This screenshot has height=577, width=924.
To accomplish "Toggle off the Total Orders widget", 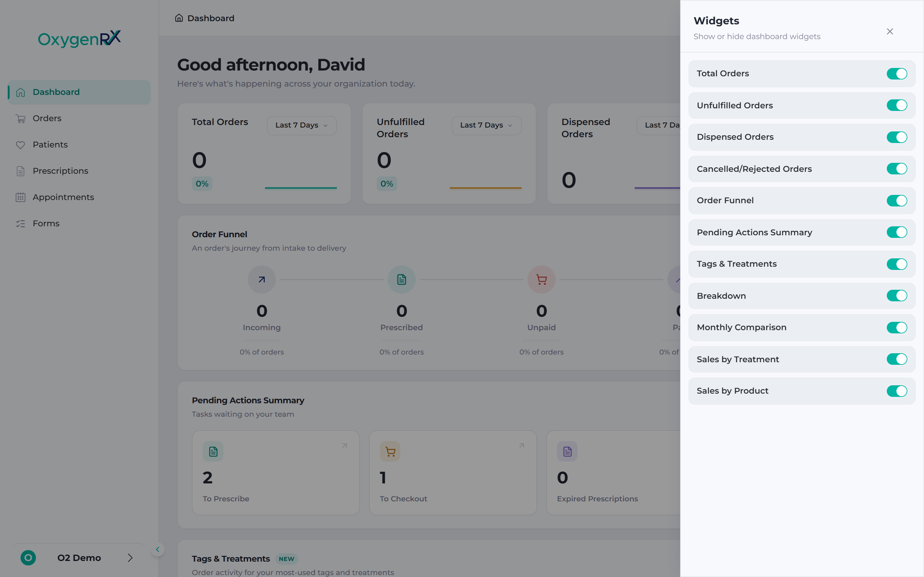I will 896,74.
